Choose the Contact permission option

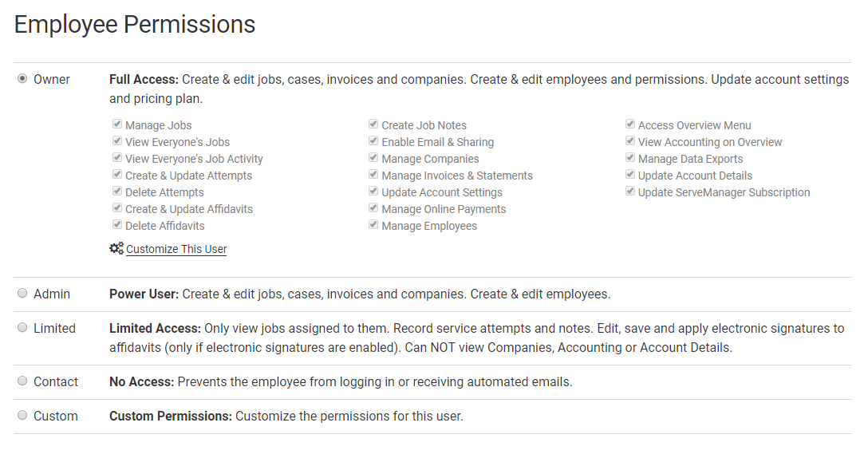pos(22,381)
